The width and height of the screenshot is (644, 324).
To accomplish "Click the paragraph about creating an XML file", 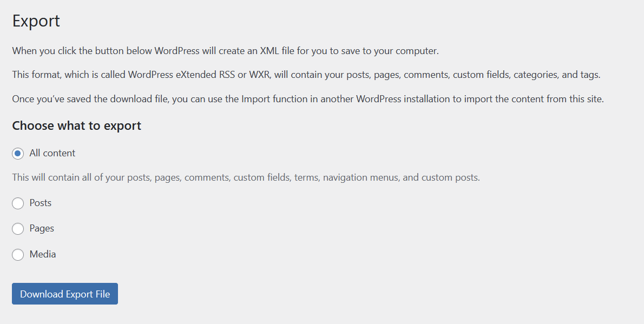I will pyautogui.click(x=226, y=51).
